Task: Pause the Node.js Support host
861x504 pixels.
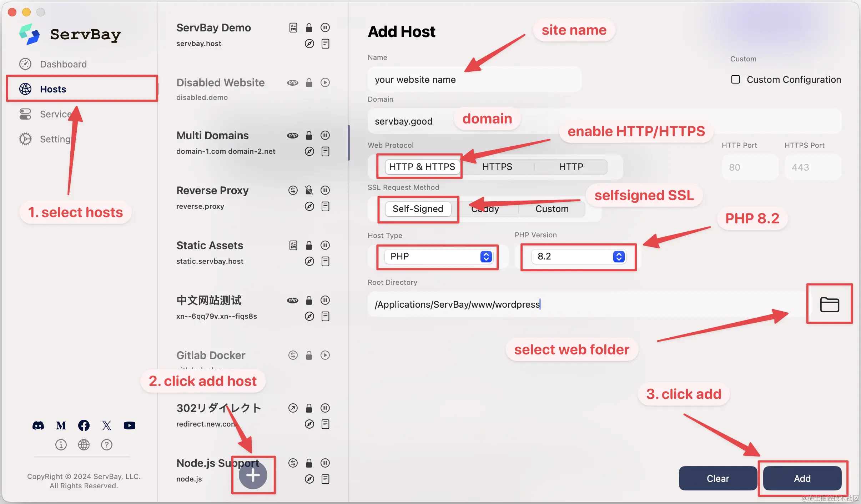Action: coord(325,463)
